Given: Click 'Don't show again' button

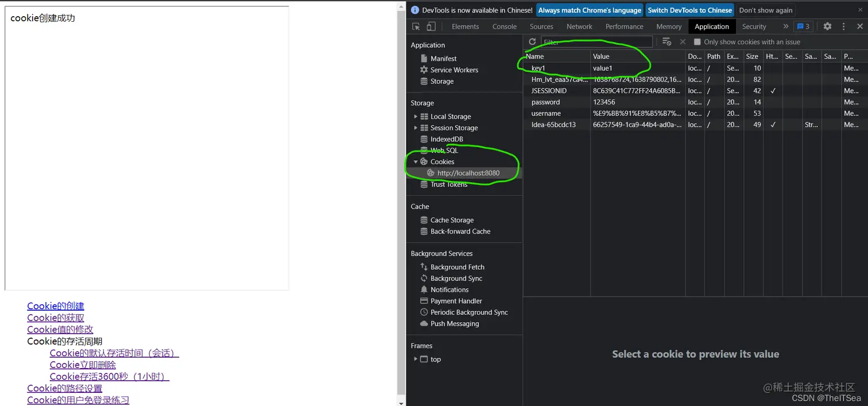Looking at the screenshot, I should pyautogui.click(x=765, y=10).
